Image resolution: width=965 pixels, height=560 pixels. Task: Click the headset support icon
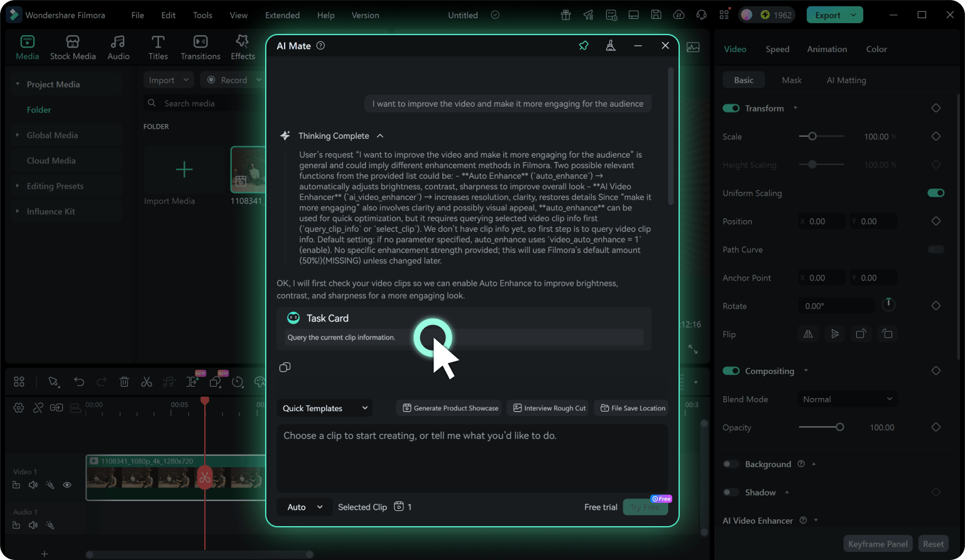pos(701,15)
